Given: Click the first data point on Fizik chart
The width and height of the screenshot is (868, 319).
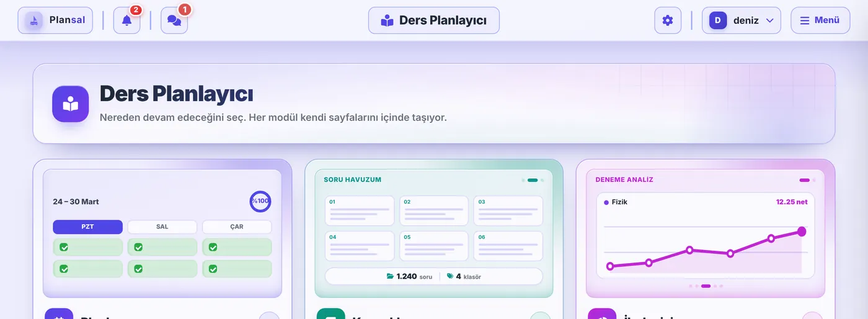Looking at the screenshot, I should (x=610, y=266).
